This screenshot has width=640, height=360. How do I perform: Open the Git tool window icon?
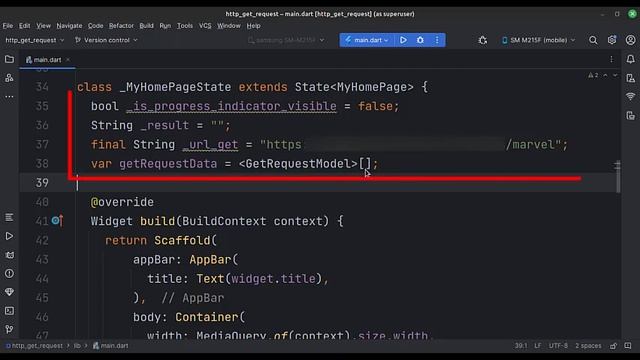pyautogui.click(x=9, y=329)
